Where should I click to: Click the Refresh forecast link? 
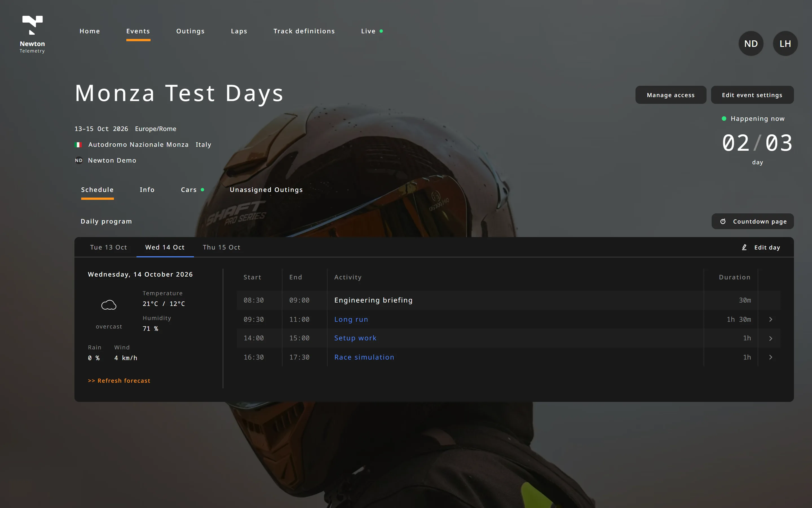click(119, 381)
